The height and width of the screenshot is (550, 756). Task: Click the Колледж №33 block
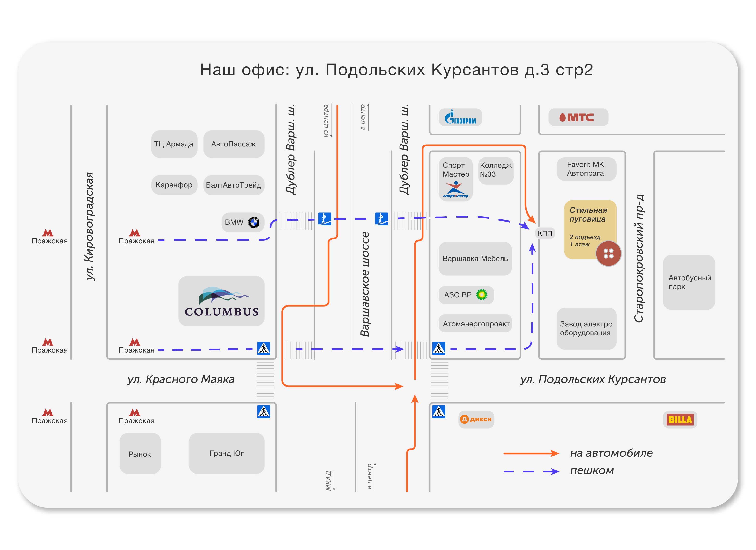496,170
